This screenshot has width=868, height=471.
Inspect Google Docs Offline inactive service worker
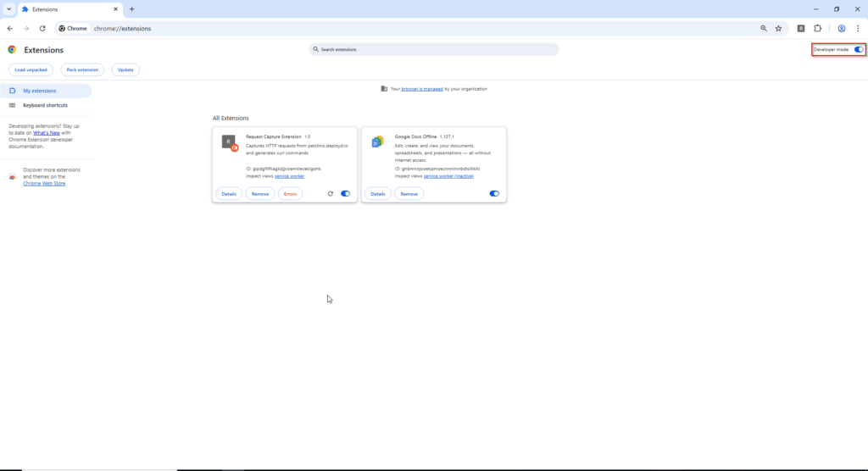pyautogui.click(x=448, y=176)
